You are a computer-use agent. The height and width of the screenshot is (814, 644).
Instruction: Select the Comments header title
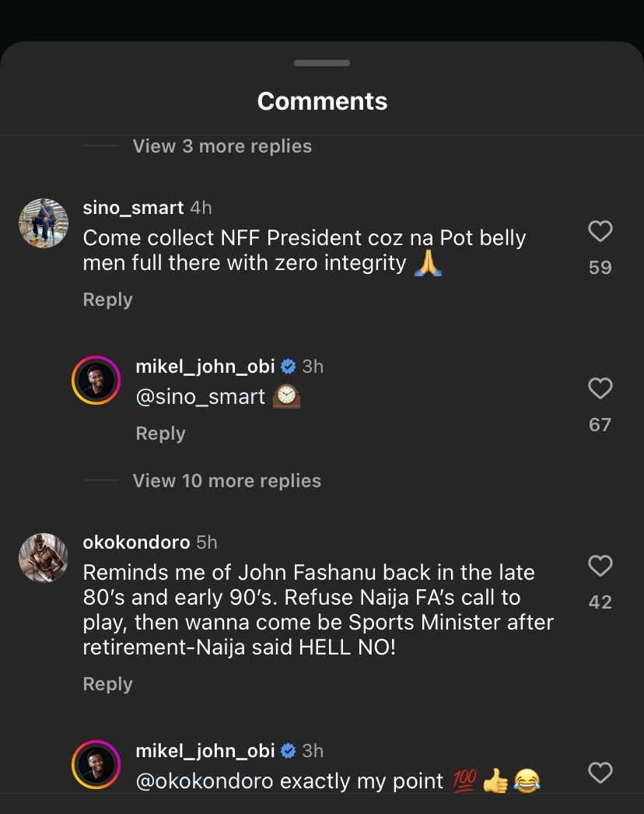[321, 100]
